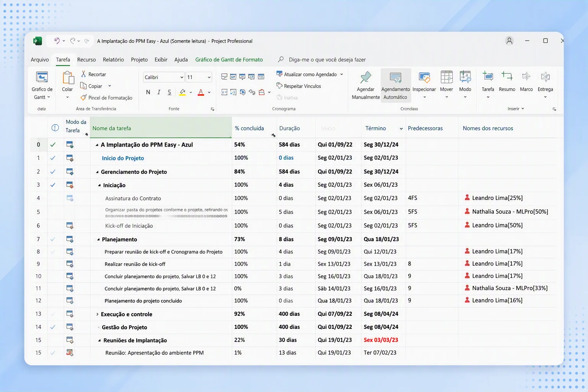The height and width of the screenshot is (392, 588).
Task: Click the Início do Projeto task link
Action: tap(123, 158)
